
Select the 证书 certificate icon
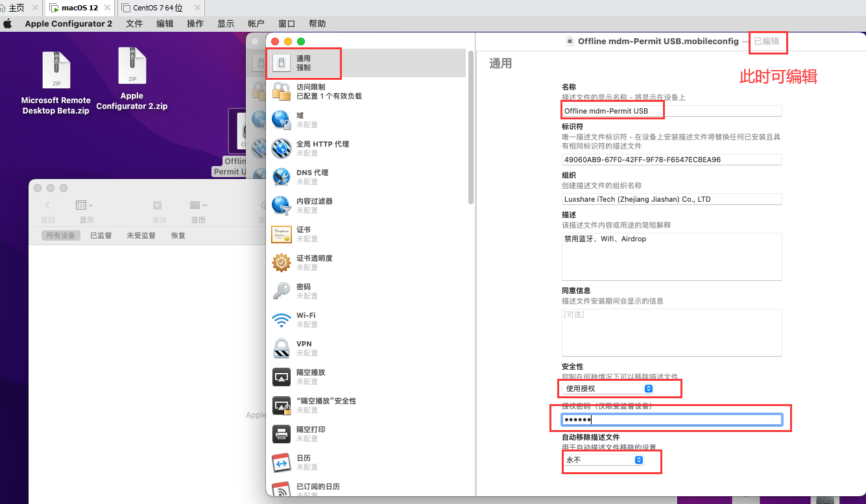click(282, 234)
